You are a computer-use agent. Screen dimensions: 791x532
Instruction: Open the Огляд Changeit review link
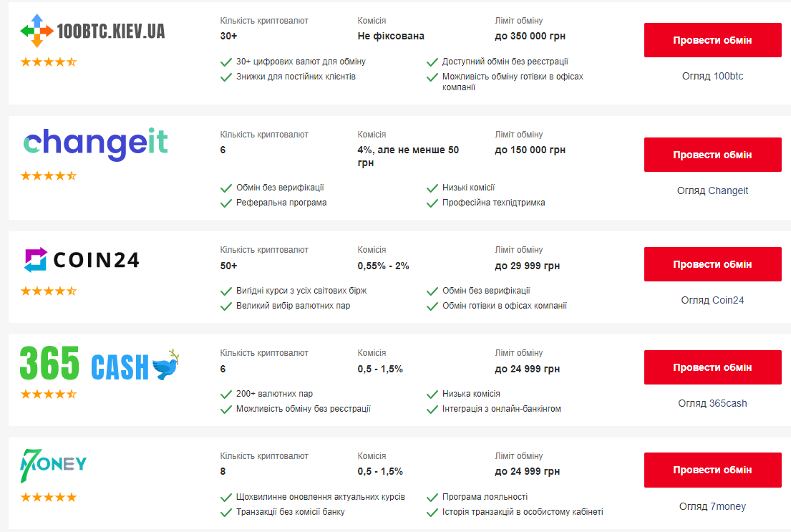[712, 190]
